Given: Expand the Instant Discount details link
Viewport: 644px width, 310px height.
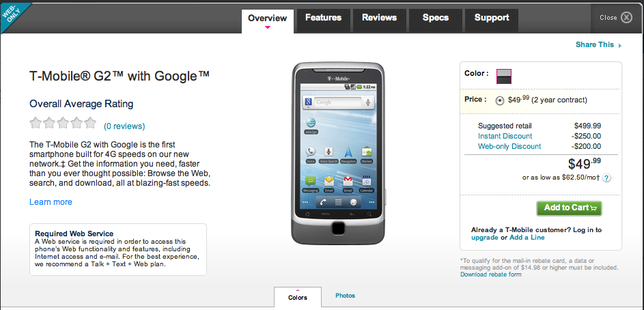Looking at the screenshot, I should tap(505, 136).
